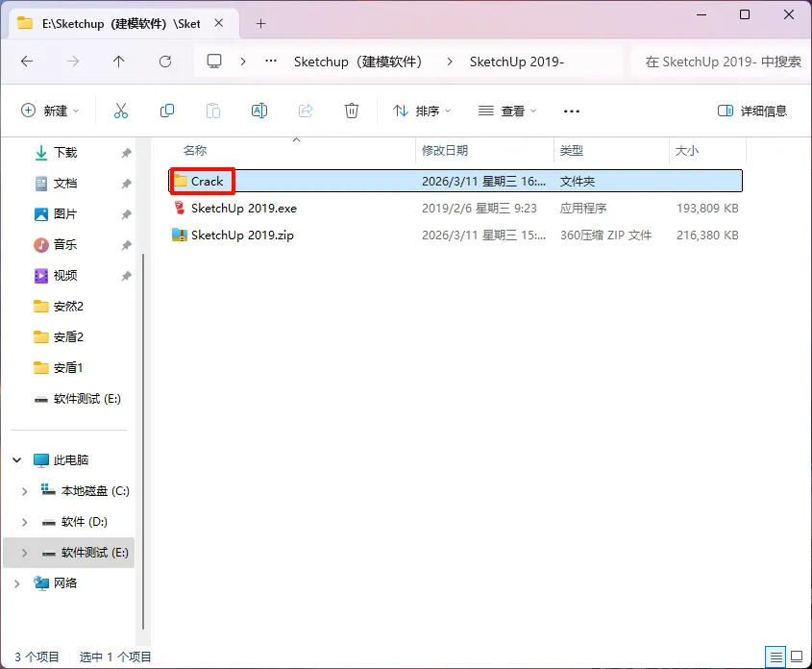Select the SketchUp 2019.zip file name
The image size is (812, 669).
[242, 235]
